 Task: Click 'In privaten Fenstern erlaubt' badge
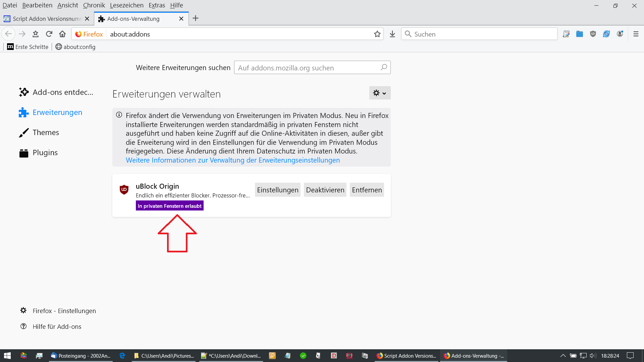[169, 206]
